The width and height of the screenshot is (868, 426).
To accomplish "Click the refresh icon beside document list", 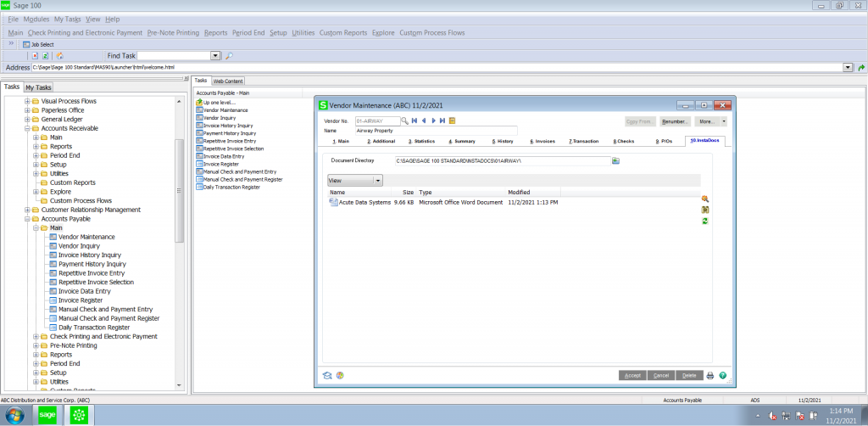I will pos(704,221).
